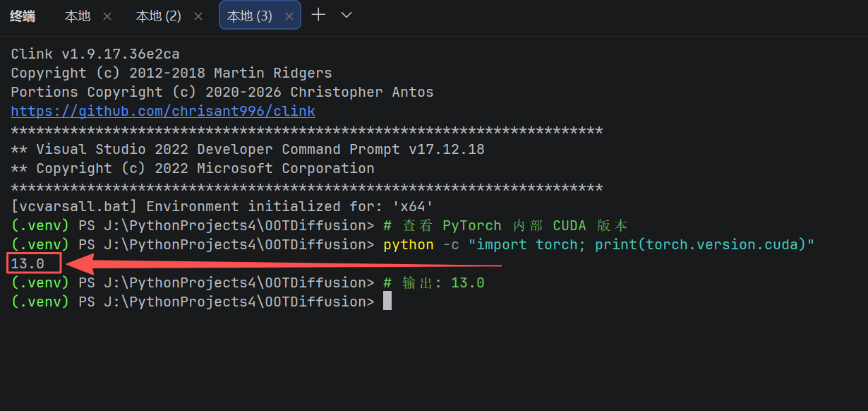868x411 pixels.
Task: Close the 本地 tab
Action: coord(107,16)
